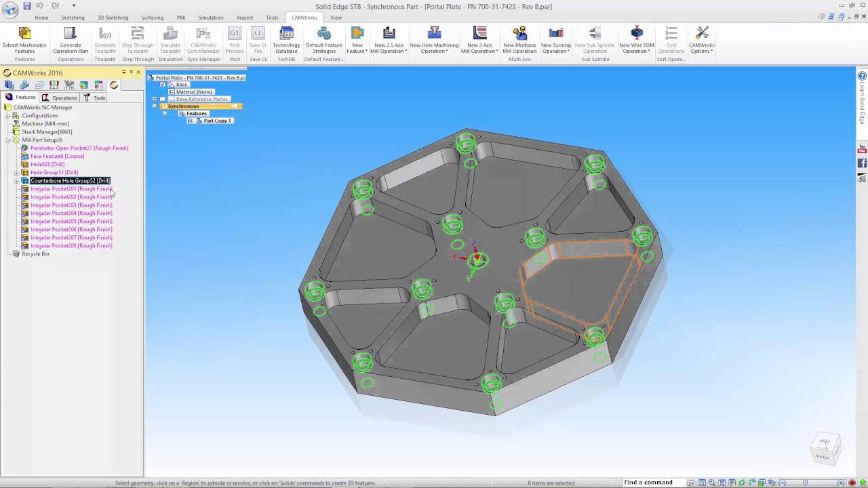Select Irregular Pocket204 [Rough Finish] feature

(x=71, y=213)
